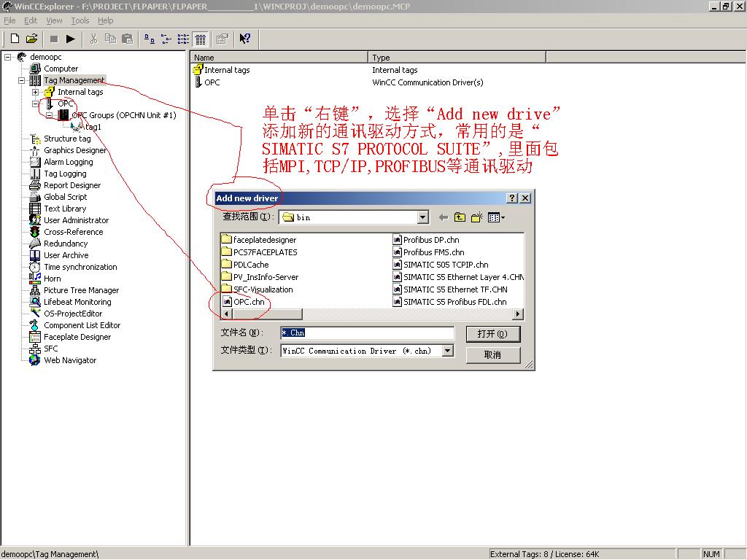Open the view menu dropdown in dialog
Viewport: 747px width, 560px height.
496,217
